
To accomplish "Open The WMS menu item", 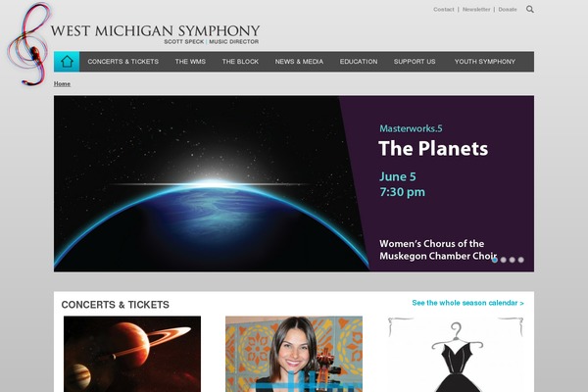I will [x=190, y=62].
